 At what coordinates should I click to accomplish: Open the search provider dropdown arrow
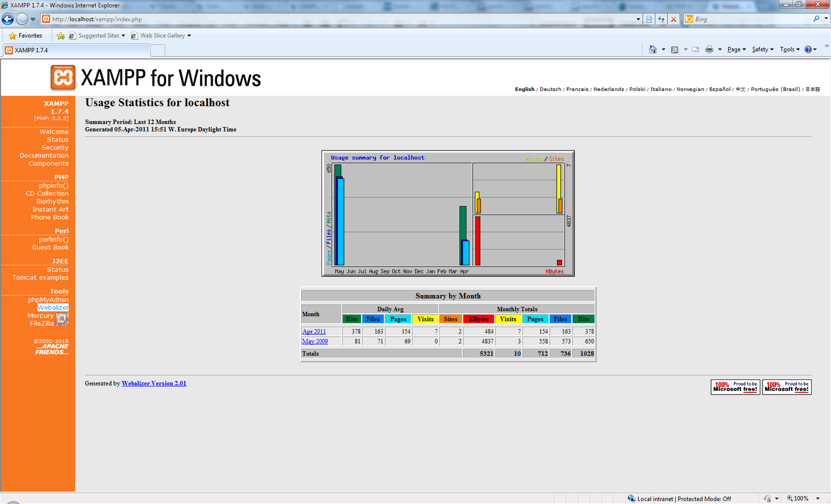pyautogui.click(x=826, y=19)
